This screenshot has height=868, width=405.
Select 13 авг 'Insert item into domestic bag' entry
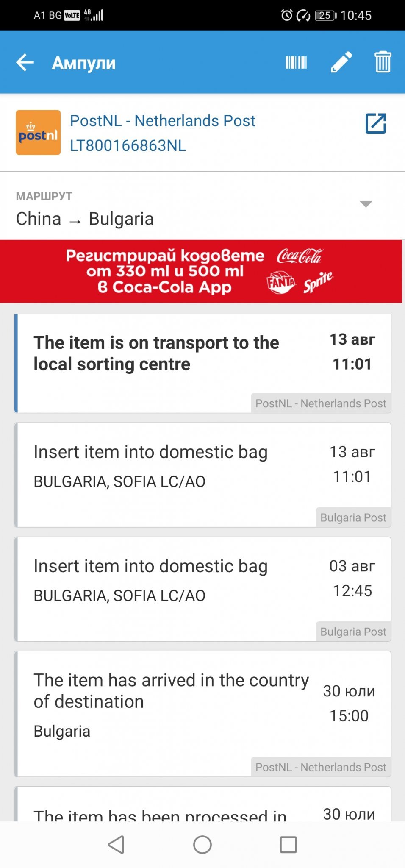[x=202, y=475]
